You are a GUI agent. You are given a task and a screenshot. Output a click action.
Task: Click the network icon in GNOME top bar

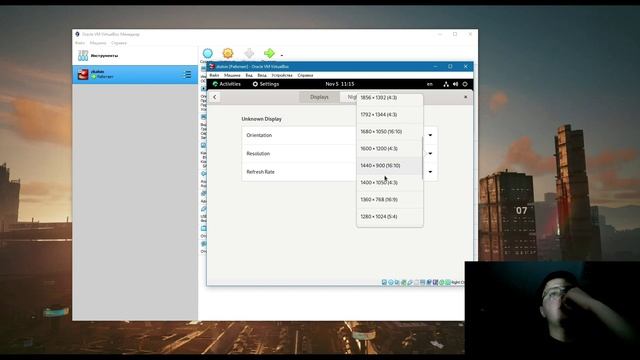(446, 84)
